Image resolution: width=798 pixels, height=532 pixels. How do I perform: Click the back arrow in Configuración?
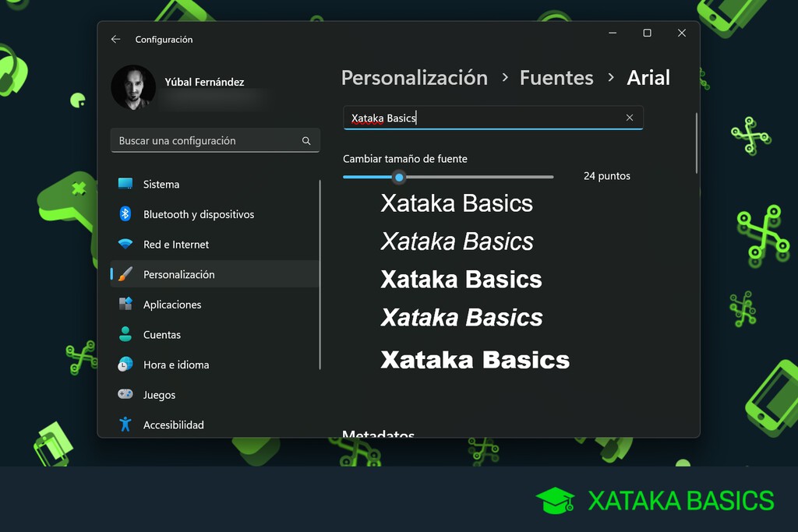click(x=115, y=39)
